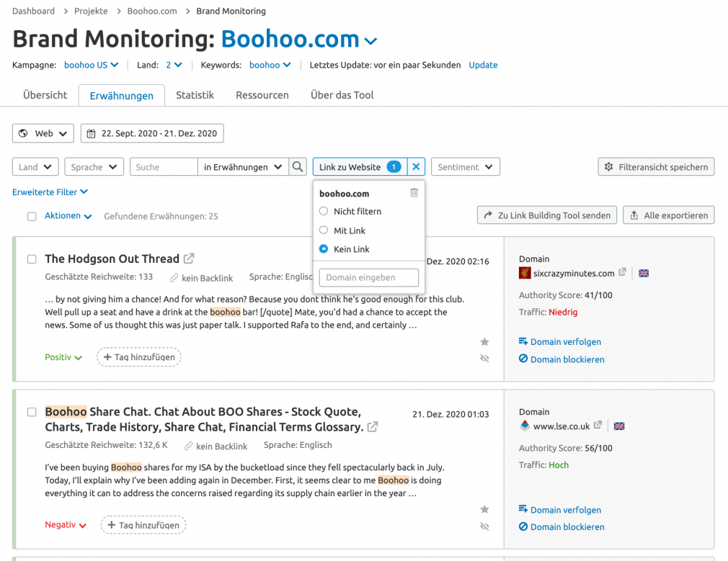Screen dimensions: 728x561
Task: Open Kampagne boohoo US dropdown
Action: [91, 65]
